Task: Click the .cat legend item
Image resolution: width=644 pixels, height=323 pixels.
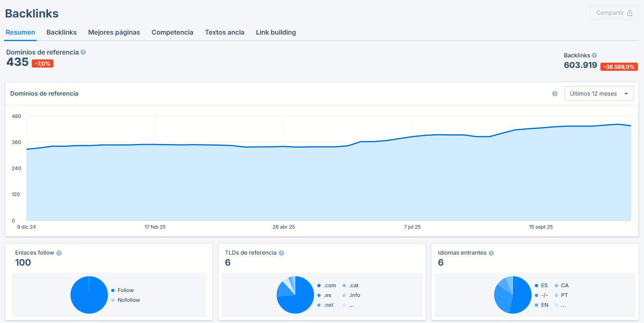Action: [351, 286]
